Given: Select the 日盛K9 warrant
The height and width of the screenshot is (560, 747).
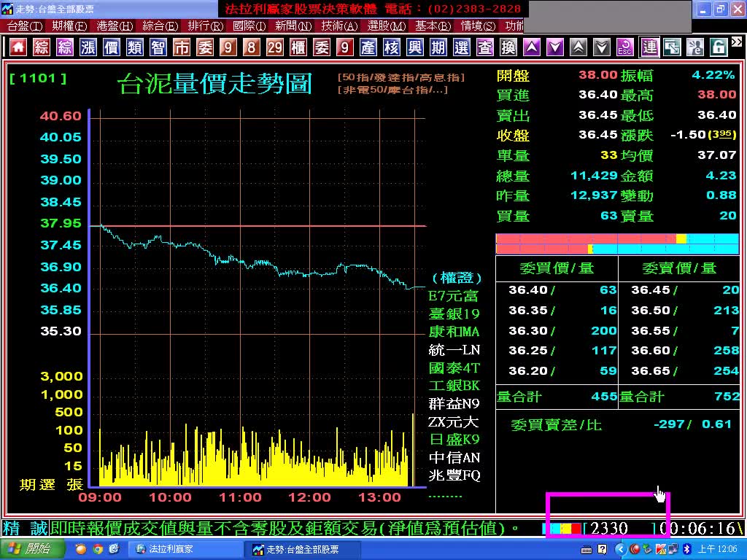Looking at the screenshot, I should 454,440.
